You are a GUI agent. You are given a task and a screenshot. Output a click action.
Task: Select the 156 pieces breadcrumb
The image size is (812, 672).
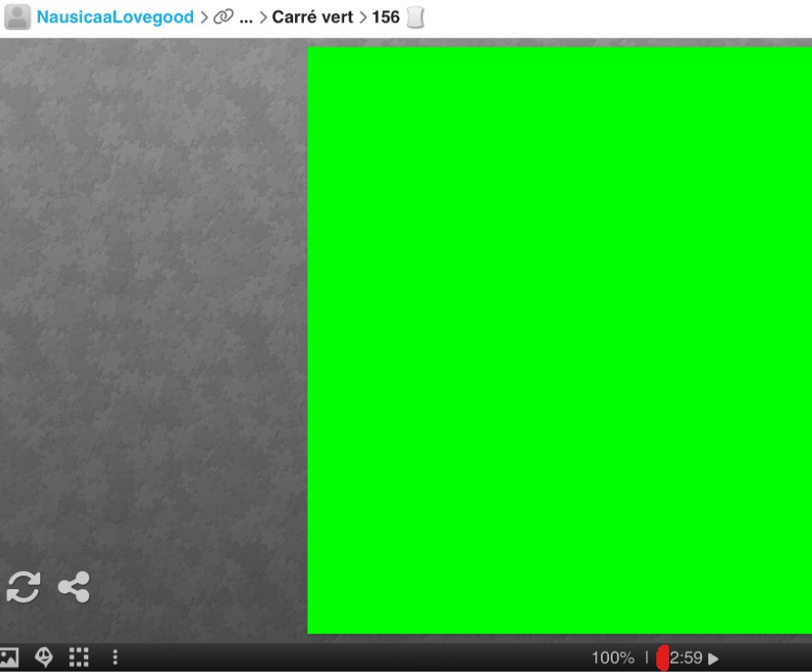click(x=386, y=17)
